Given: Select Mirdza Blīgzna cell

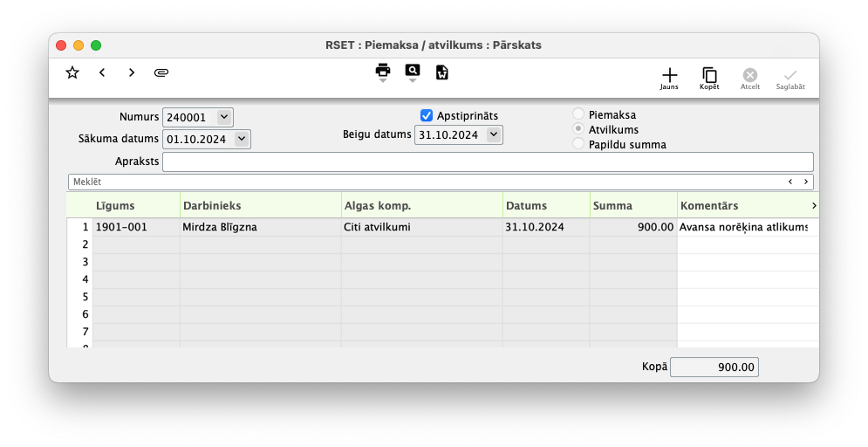Looking at the screenshot, I should (x=261, y=227).
